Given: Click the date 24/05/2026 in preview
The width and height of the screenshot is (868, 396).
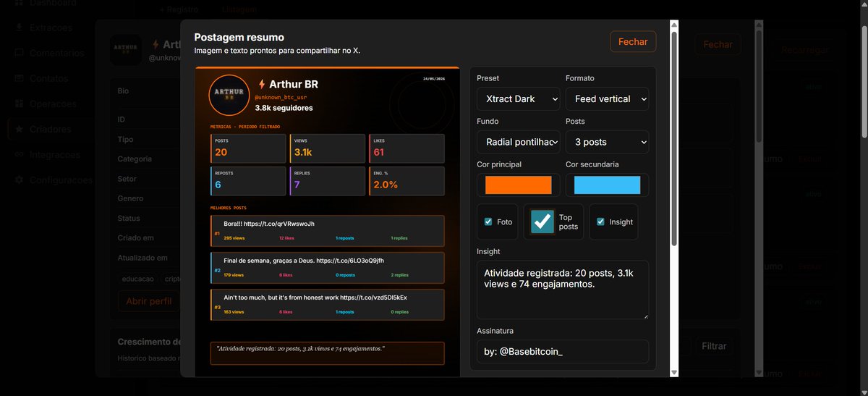Looking at the screenshot, I should tap(433, 78).
